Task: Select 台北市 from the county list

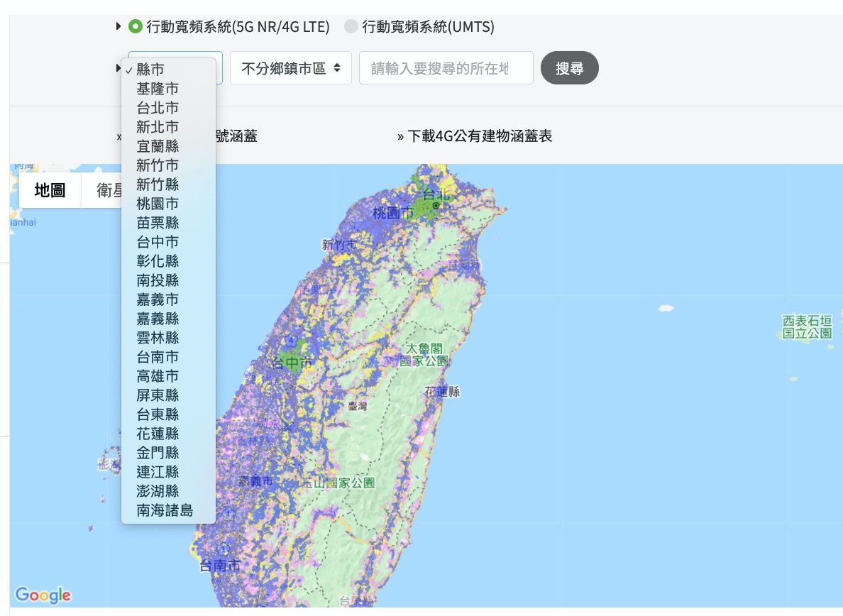Action: (x=169, y=108)
